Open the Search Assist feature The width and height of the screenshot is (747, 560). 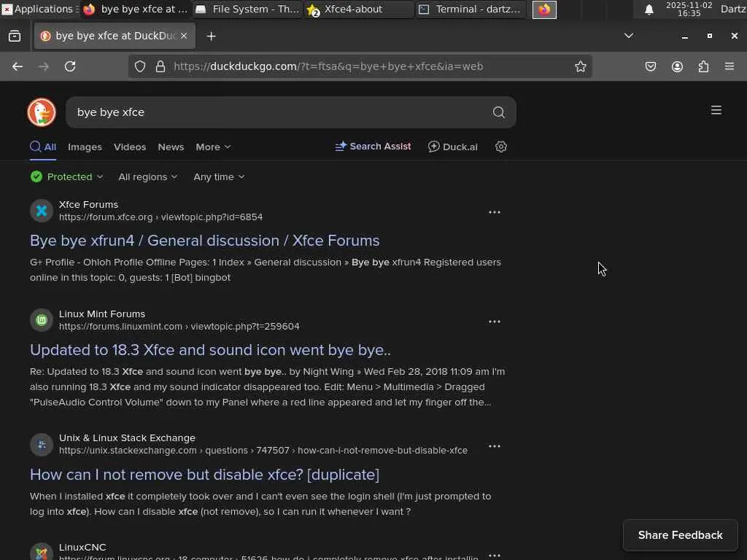click(373, 147)
